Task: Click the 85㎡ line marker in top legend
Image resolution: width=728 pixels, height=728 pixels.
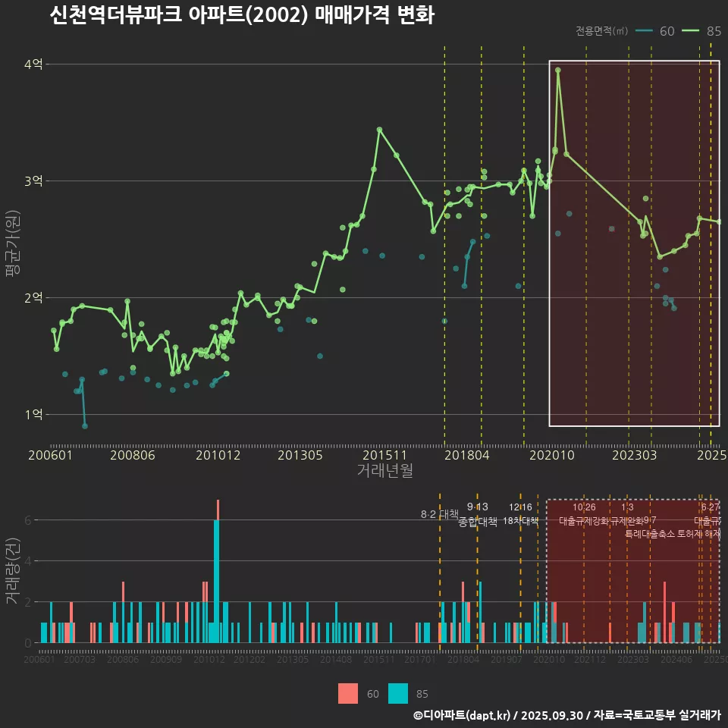Action: tap(692, 31)
